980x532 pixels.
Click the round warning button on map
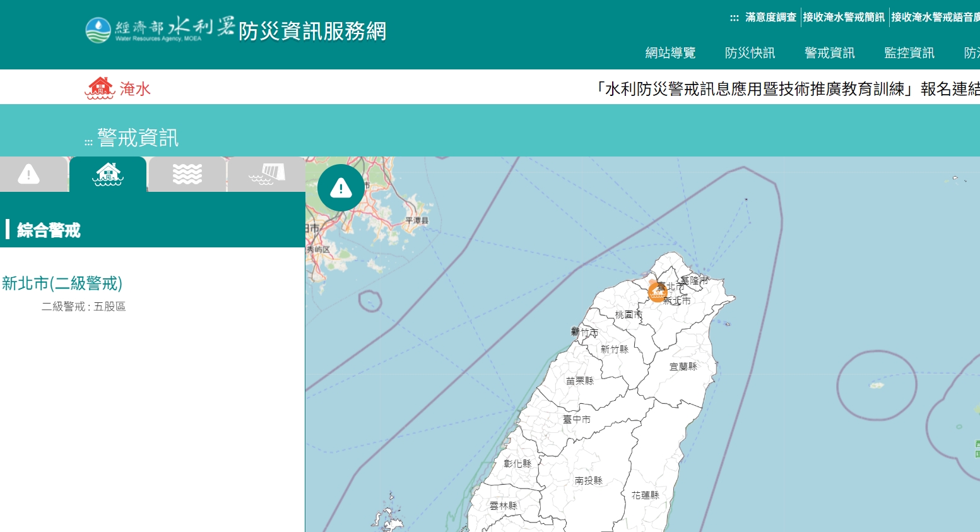tap(341, 187)
